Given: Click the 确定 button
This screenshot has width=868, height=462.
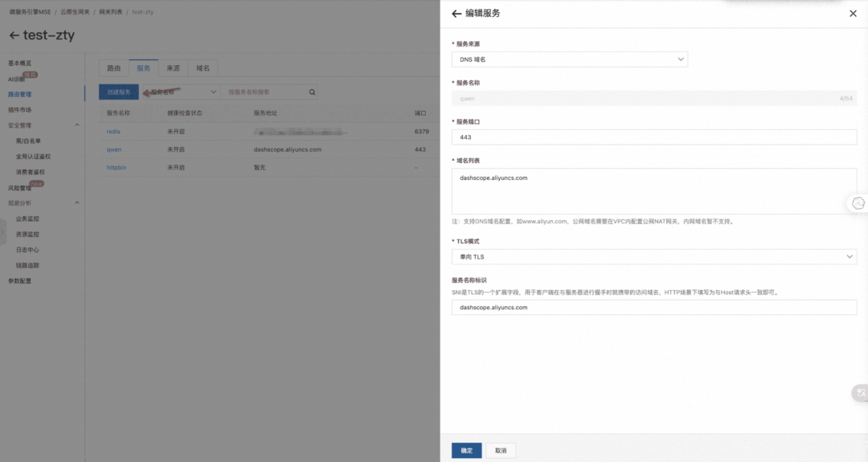Looking at the screenshot, I should tap(466, 450).
